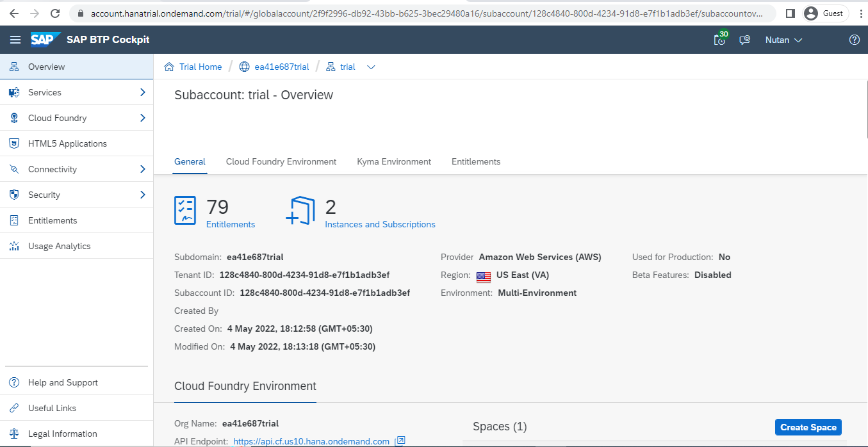
Task: Click the Modified On date value
Action: [303, 346]
